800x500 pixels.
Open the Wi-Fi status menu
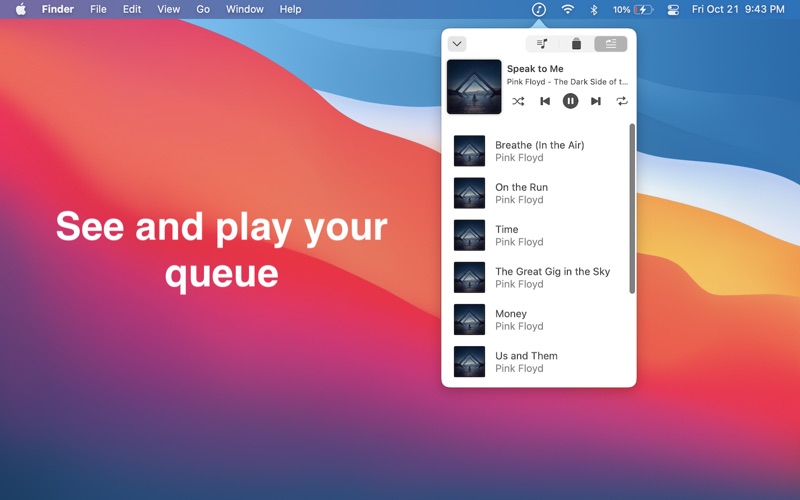pyautogui.click(x=567, y=9)
